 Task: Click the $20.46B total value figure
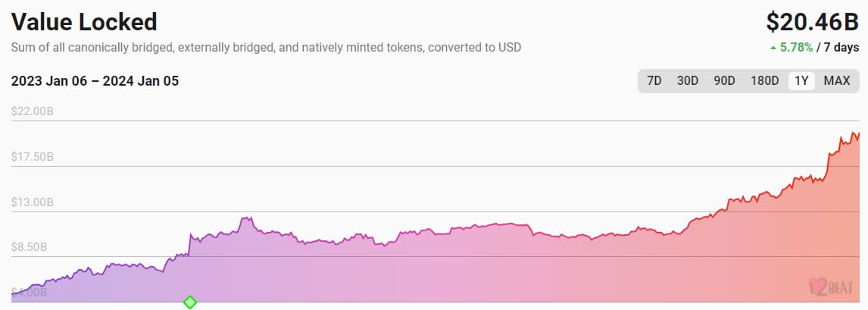tap(812, 22)
